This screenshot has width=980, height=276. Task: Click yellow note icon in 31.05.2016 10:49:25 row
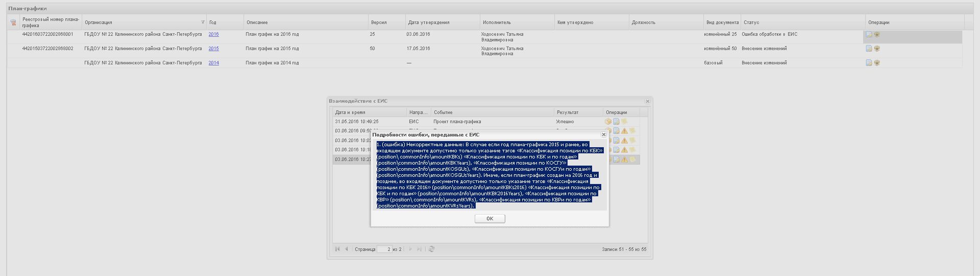tap(624, 122)
